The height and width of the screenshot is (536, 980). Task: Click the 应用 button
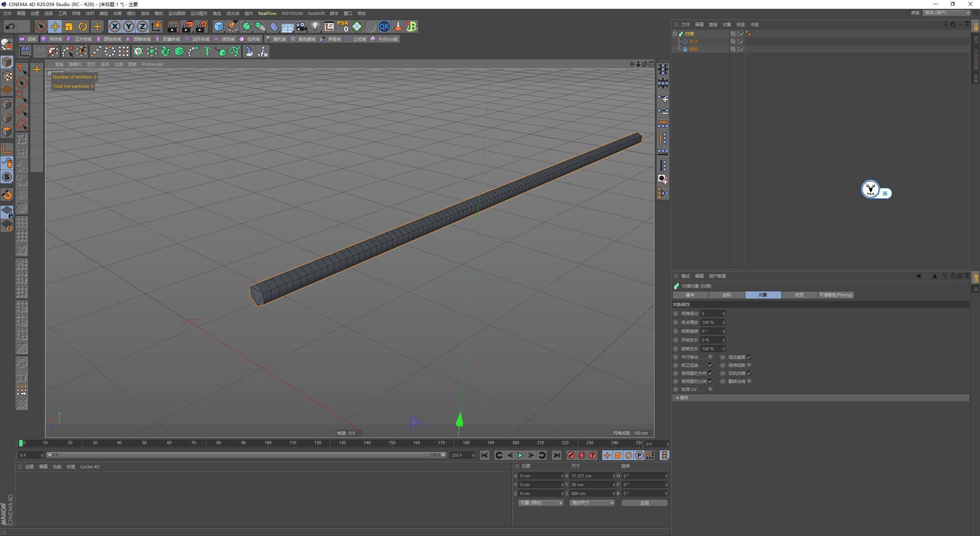click(645, 503)
